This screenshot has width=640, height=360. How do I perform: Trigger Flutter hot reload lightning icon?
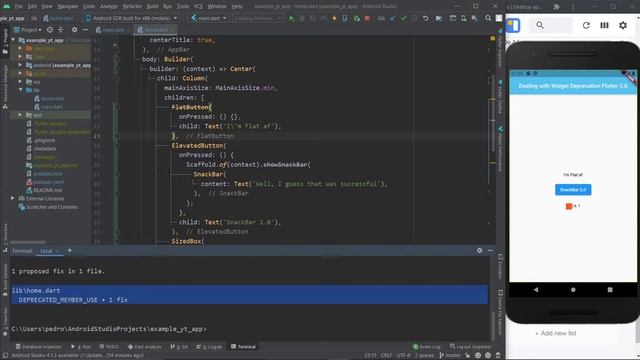coord(334,18)
